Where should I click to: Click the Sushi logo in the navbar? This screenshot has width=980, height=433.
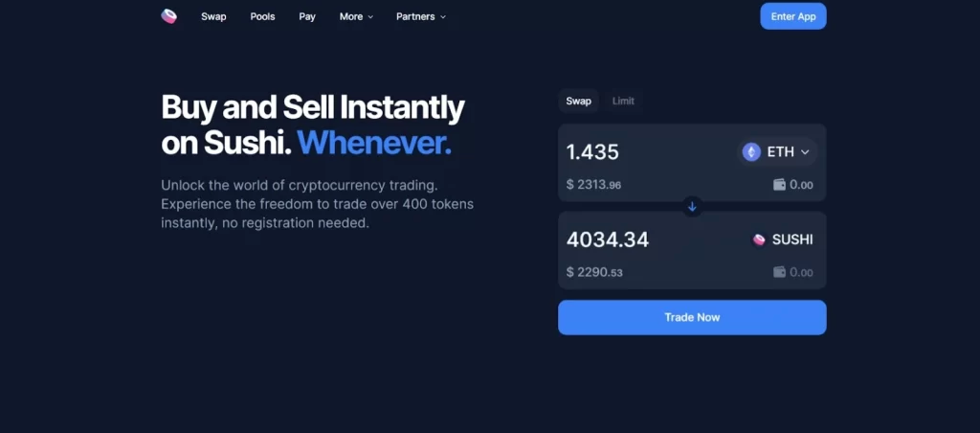tap(168, 16)
